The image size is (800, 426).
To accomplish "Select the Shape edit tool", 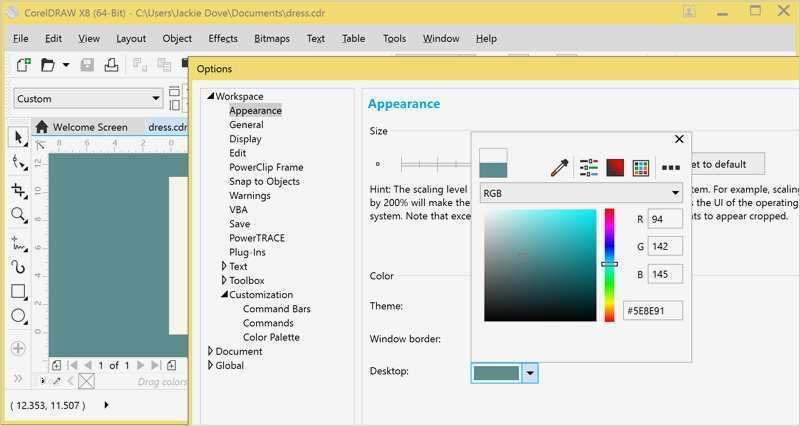I will pos(18,163).
